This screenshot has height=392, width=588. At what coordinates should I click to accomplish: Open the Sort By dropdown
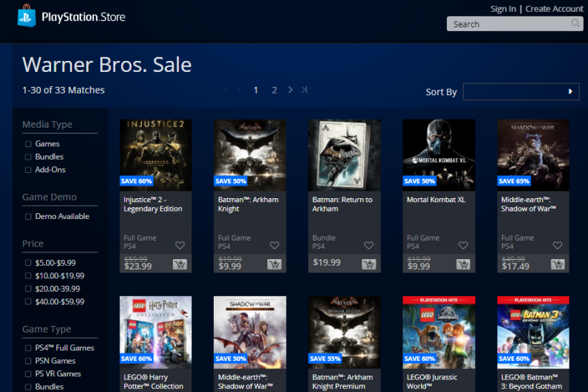521,91
